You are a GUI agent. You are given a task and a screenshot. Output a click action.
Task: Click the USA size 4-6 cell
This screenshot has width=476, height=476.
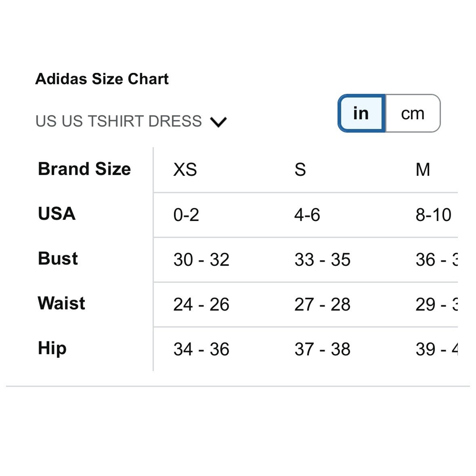(x=307, y=215)
